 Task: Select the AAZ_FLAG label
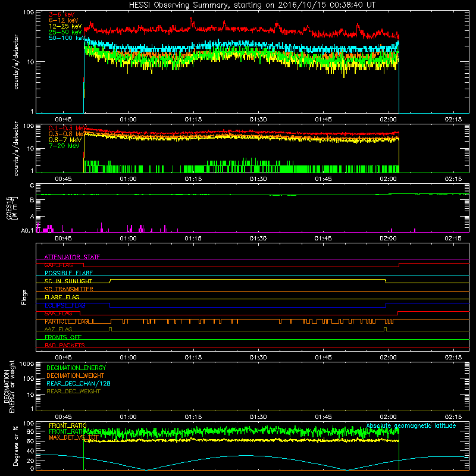(58, 329)
